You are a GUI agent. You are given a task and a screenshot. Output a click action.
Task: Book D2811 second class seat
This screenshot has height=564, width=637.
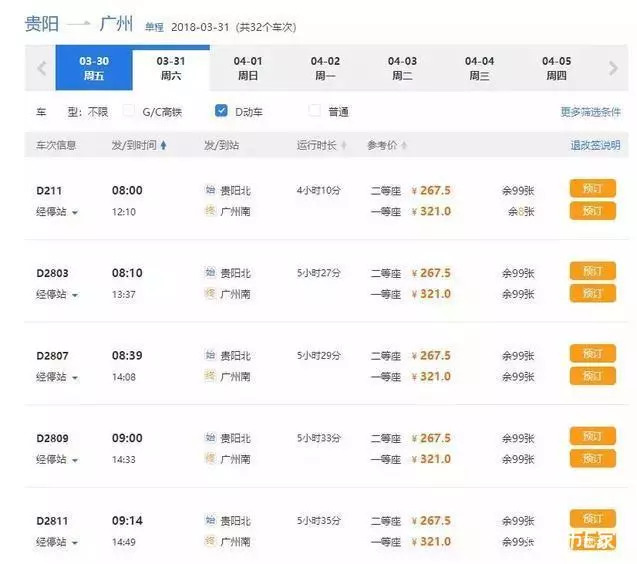pyautogui.click(x=593, y=518)
